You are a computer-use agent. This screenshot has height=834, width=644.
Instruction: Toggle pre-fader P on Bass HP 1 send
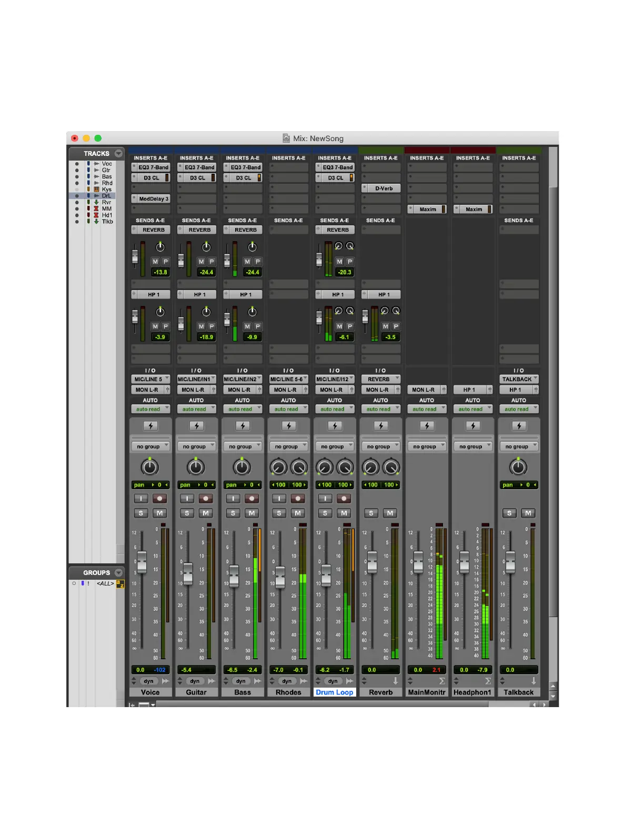point(258,326)
